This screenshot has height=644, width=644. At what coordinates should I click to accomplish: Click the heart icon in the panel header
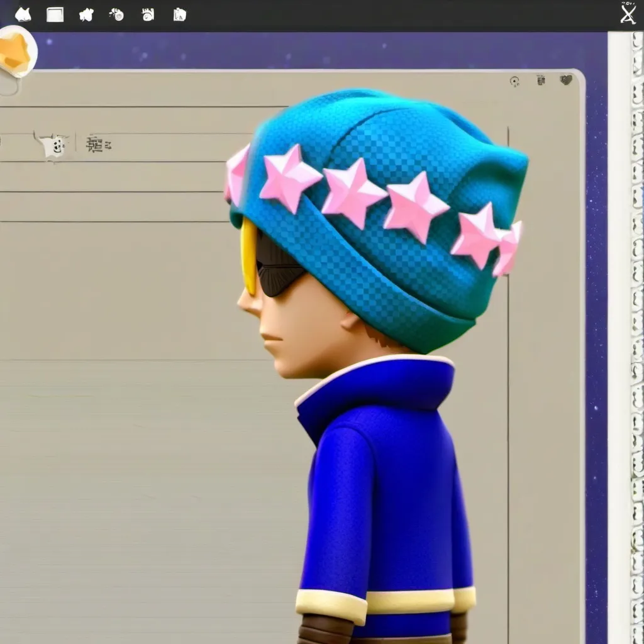coord(566,80)
